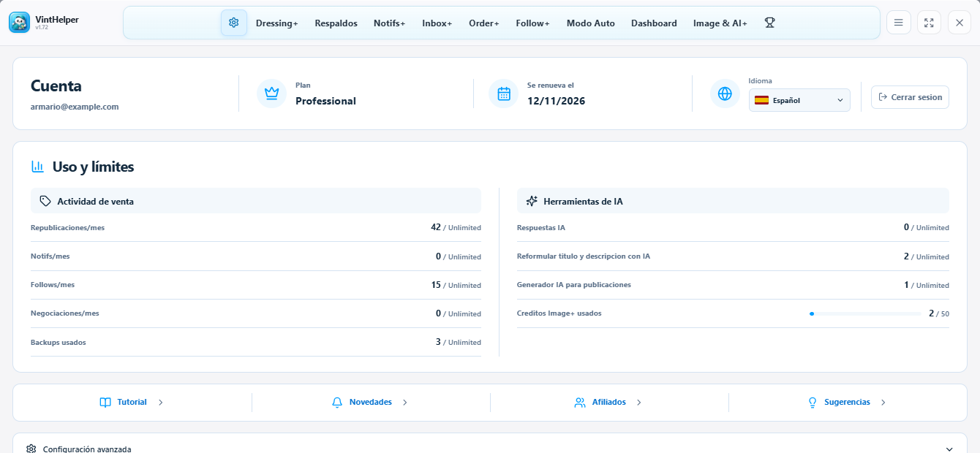The image size is (980, 453).
Task: Click the chevron next to Tutorial
Action: [160, 403]
